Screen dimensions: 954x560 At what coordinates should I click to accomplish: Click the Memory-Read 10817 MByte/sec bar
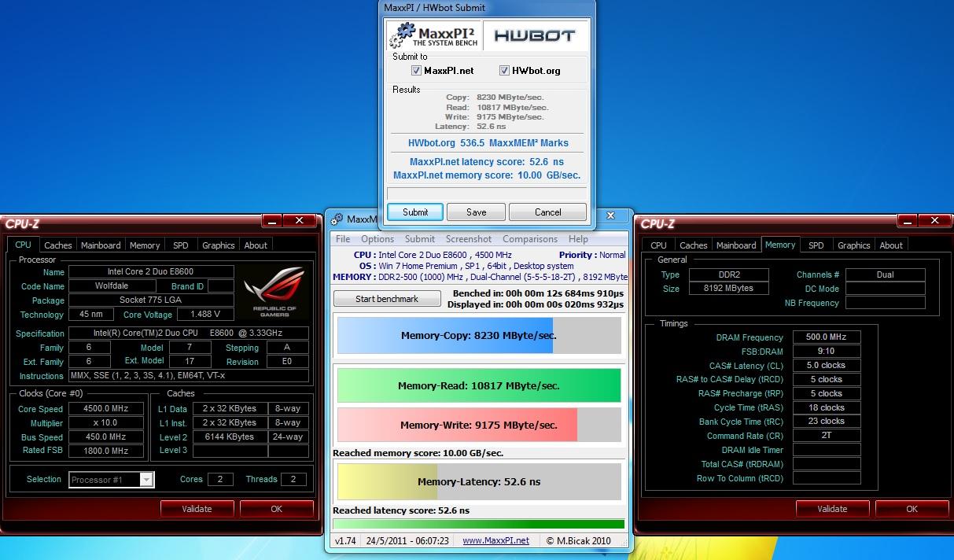479,385
